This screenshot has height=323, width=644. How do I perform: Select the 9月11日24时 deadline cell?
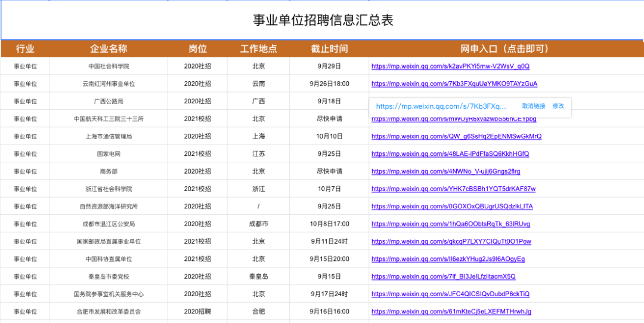[x=329, y=241]
